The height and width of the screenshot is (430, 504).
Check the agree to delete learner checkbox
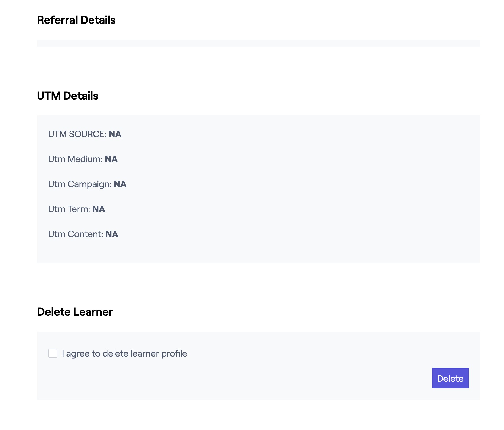[x=53, y=353]
